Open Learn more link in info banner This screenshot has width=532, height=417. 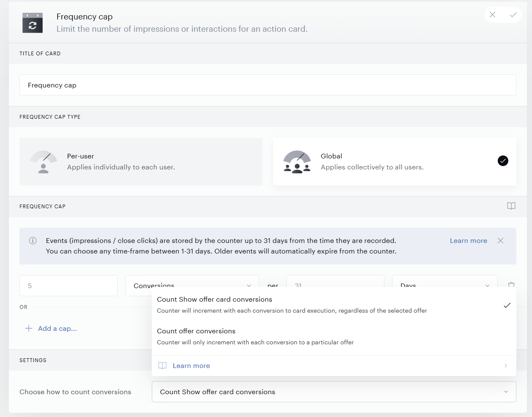[469, 241]
